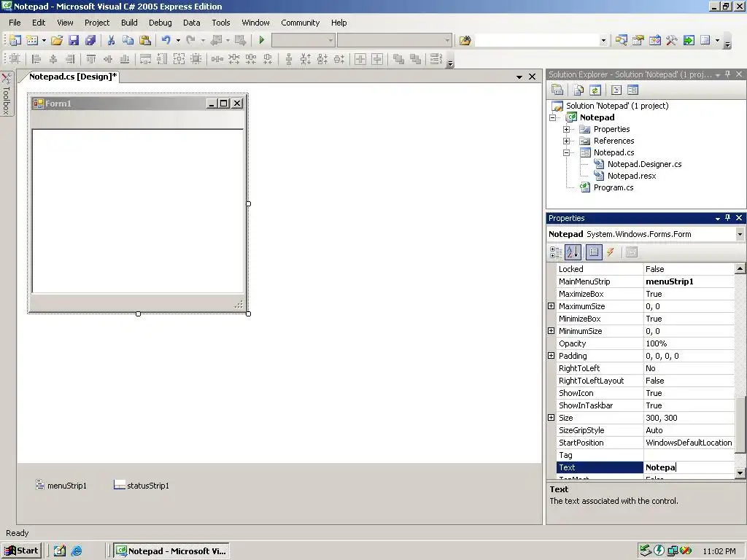This screenshot has width=747, height=560.
Task: Collapse the Notepad project node
Action: [x=553, y=117]
